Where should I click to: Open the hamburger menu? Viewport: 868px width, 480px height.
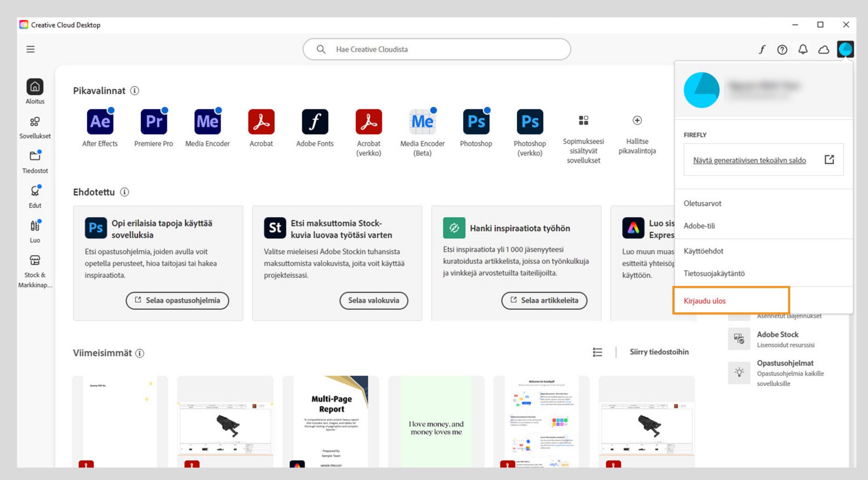[x=30, y=49]
